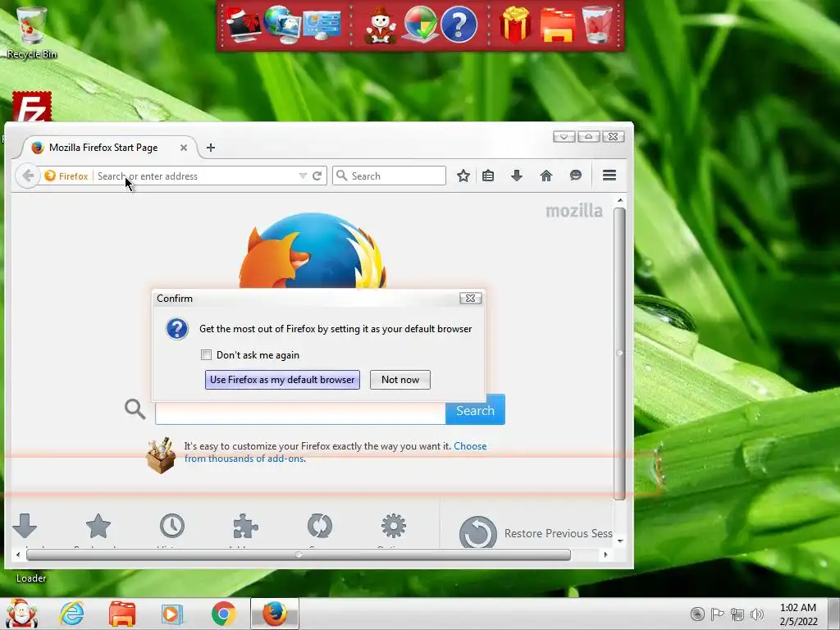Click Restore Previous Session button

click(536, 533)
